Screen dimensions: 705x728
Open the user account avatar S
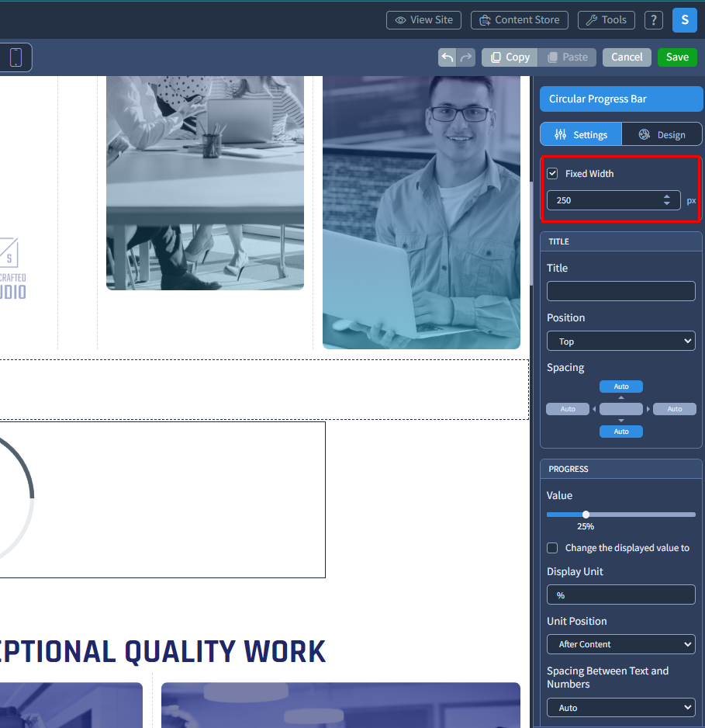685,20
